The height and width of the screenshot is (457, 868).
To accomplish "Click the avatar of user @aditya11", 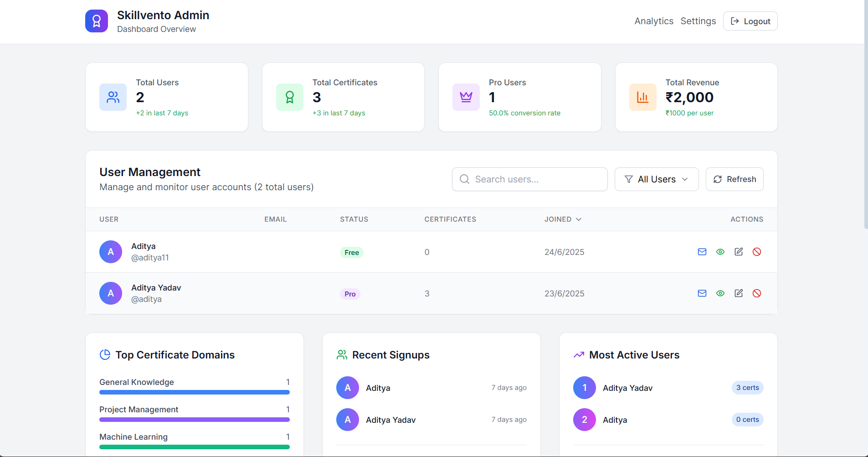I will pyautogui.click(x=111, y=252).
